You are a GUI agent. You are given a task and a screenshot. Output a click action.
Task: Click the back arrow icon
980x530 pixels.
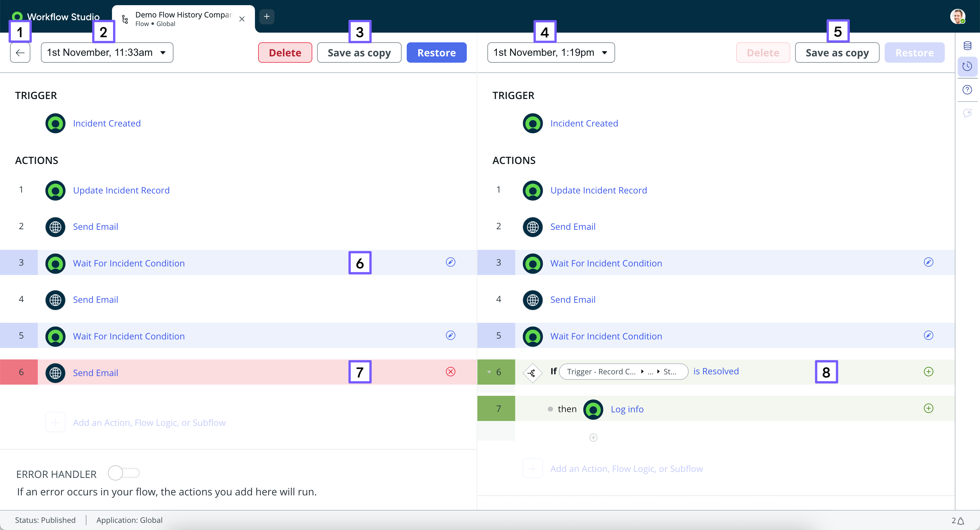(20, 52)
